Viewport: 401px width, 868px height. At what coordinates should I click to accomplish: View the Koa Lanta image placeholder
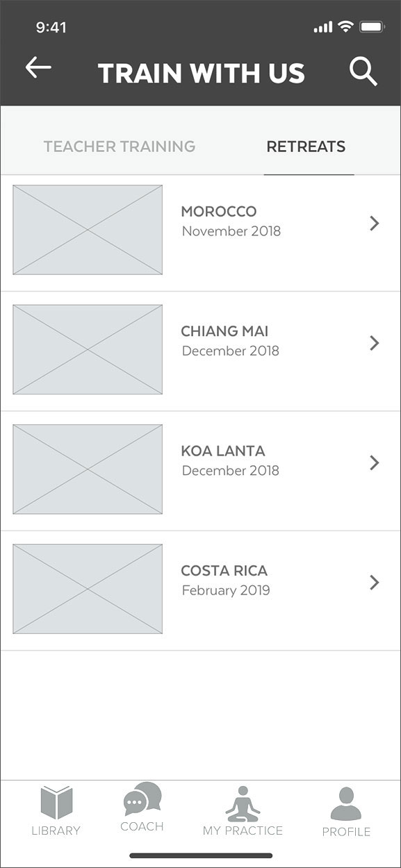pyautogui.click(x=88, y=469)
